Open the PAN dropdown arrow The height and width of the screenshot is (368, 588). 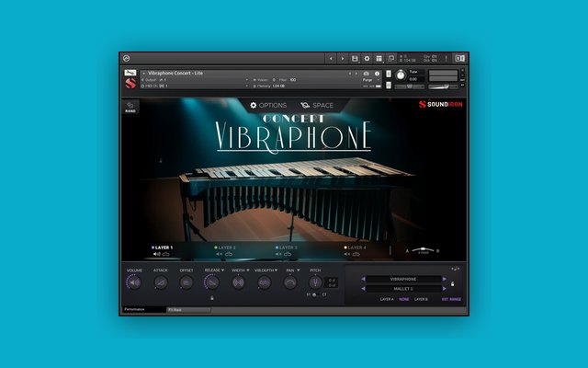pyautogui.click(x=298, y=270)
